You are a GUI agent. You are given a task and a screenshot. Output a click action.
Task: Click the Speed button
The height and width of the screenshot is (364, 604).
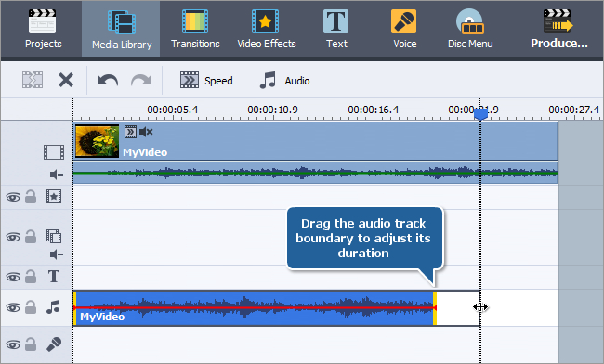pyautogui.click(x=206, y=81)
